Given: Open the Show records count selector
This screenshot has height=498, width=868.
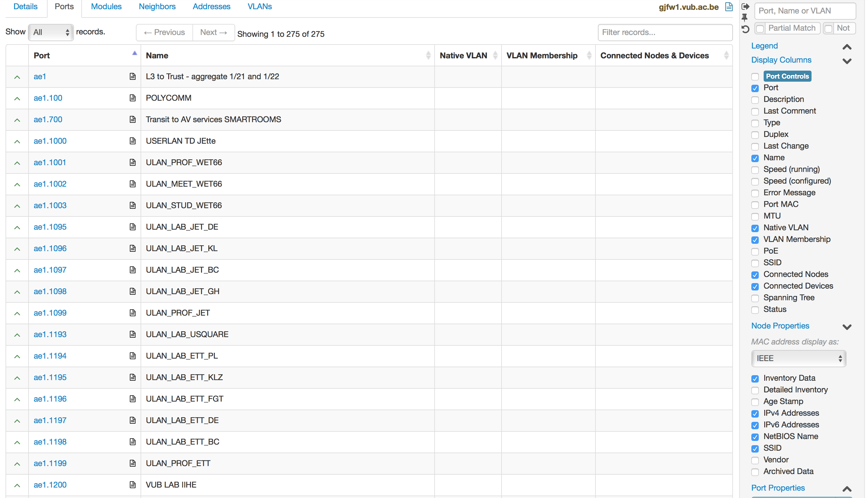Looking at the screenshot, I should click(x=51, y=32).
